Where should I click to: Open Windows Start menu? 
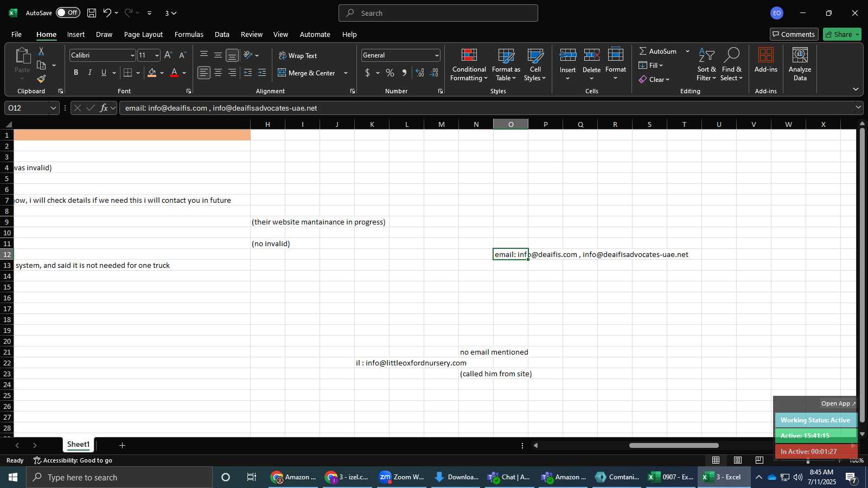[13, 477]
